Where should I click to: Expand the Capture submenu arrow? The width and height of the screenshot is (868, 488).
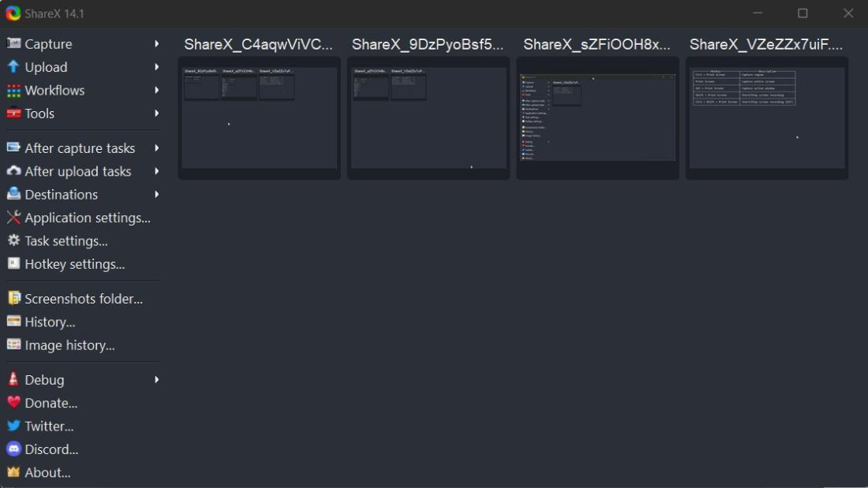[157, 43]
